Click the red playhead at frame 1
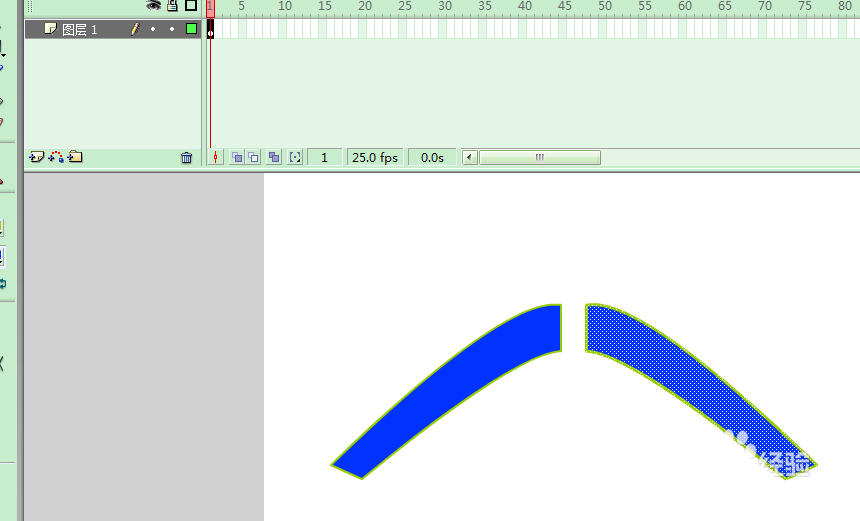This screenshot has width=860, height=521. [x=210, y=8]
